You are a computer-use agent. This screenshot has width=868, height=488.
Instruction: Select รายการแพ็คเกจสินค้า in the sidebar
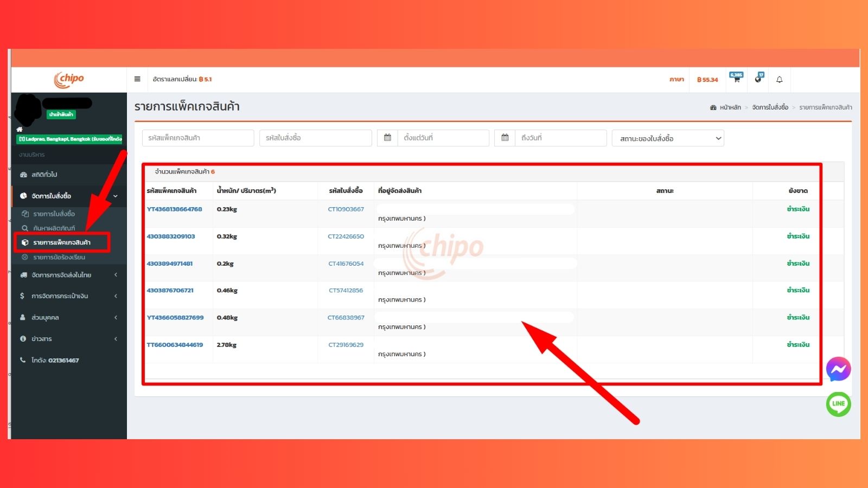pos(62,242)
